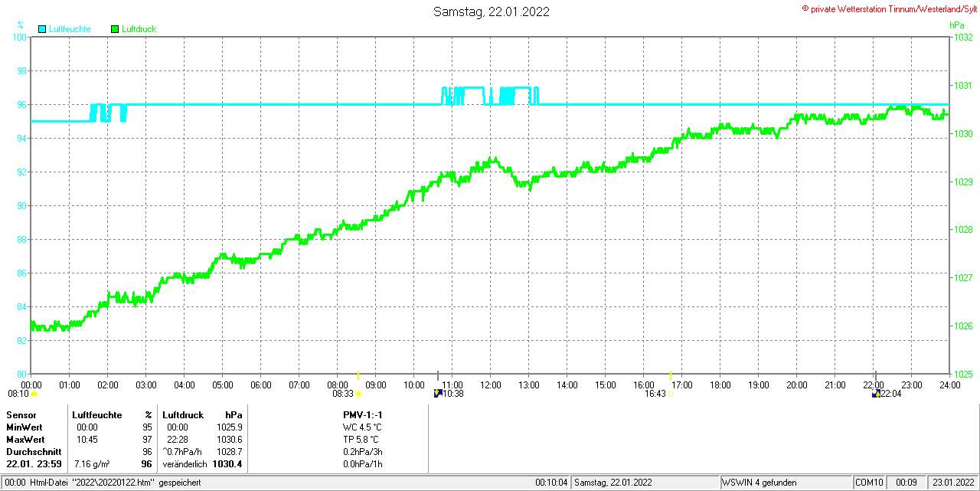This screenshot has width=980, height=491.
Task: Click the sunset icon next to 16:43
Action: tap(671, 394)
